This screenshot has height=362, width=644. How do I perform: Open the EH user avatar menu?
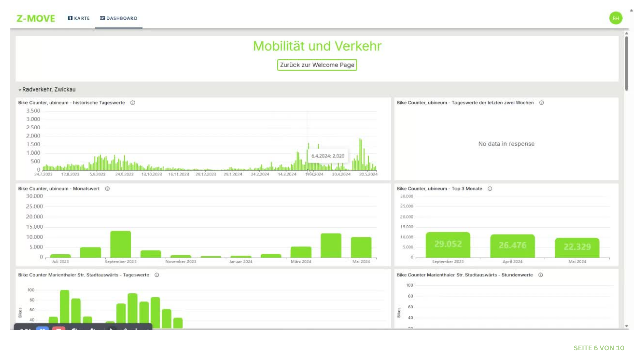(615, 18)
